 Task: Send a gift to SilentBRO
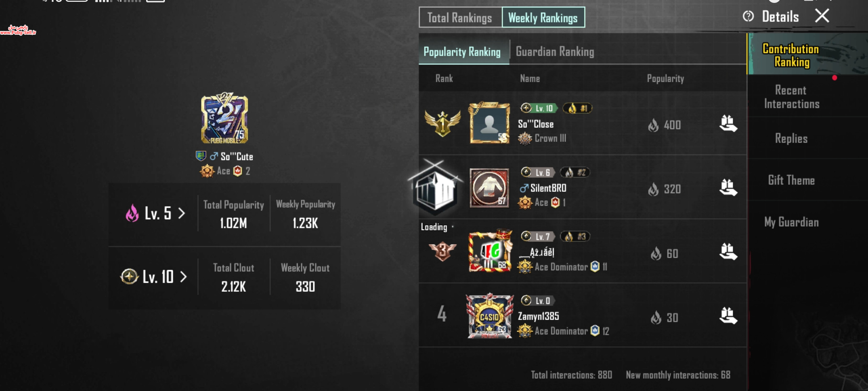[728, 188]
